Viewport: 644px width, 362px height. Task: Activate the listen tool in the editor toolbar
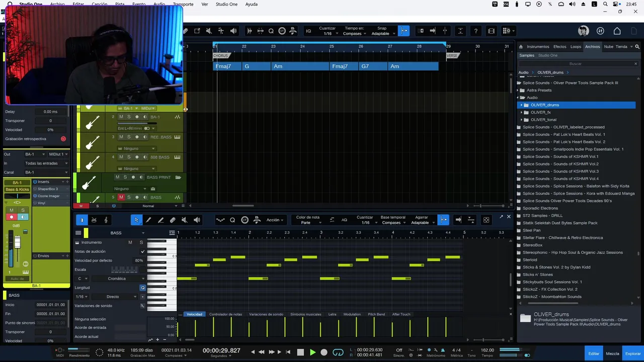pos(197,220)
